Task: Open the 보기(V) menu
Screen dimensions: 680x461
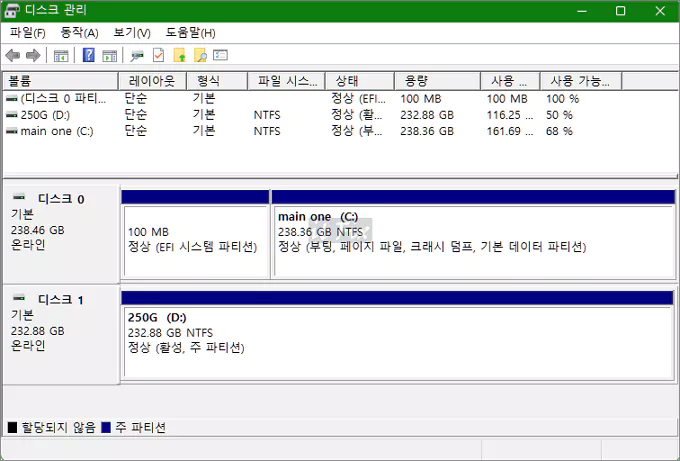Action: (x=132, y=33)
